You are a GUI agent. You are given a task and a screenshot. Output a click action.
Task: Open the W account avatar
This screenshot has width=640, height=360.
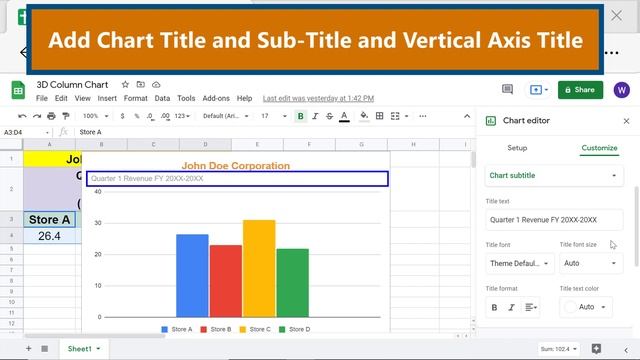pos(621,90)
